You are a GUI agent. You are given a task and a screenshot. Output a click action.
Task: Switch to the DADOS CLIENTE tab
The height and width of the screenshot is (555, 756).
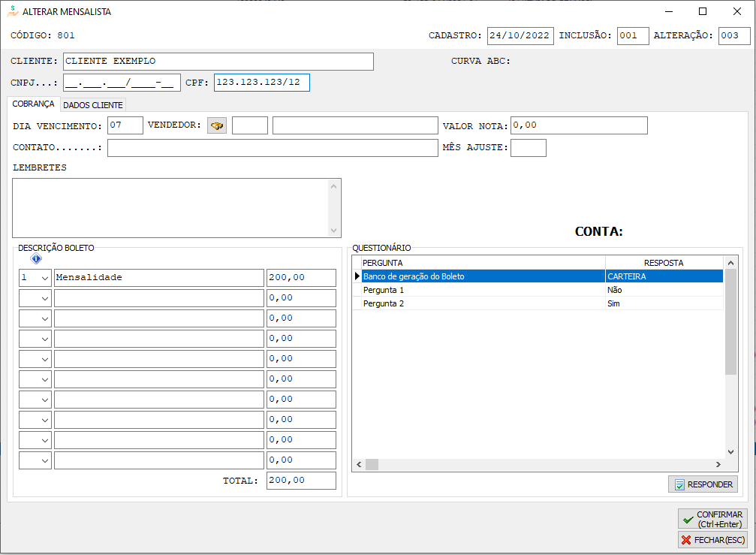93,105
